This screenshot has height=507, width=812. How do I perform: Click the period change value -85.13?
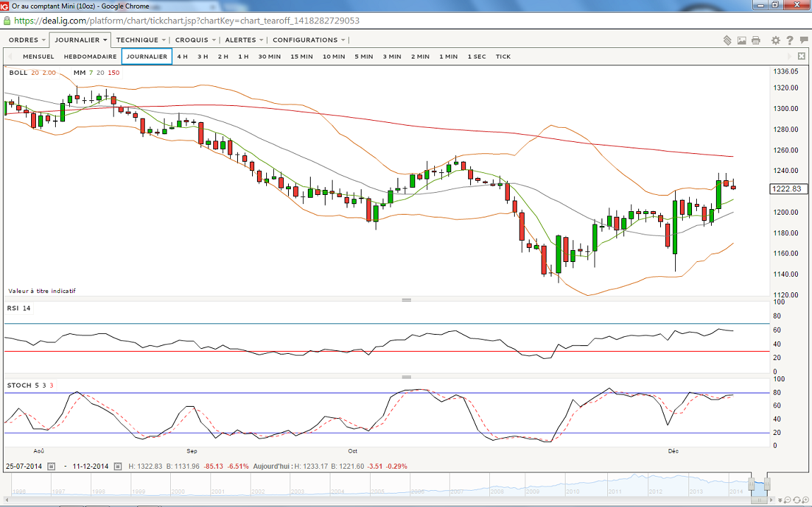213,466
